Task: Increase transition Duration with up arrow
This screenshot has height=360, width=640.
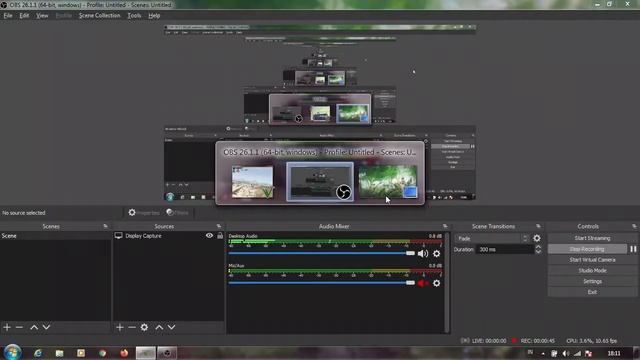Action: pyautogui.click(x=538, y=247)
